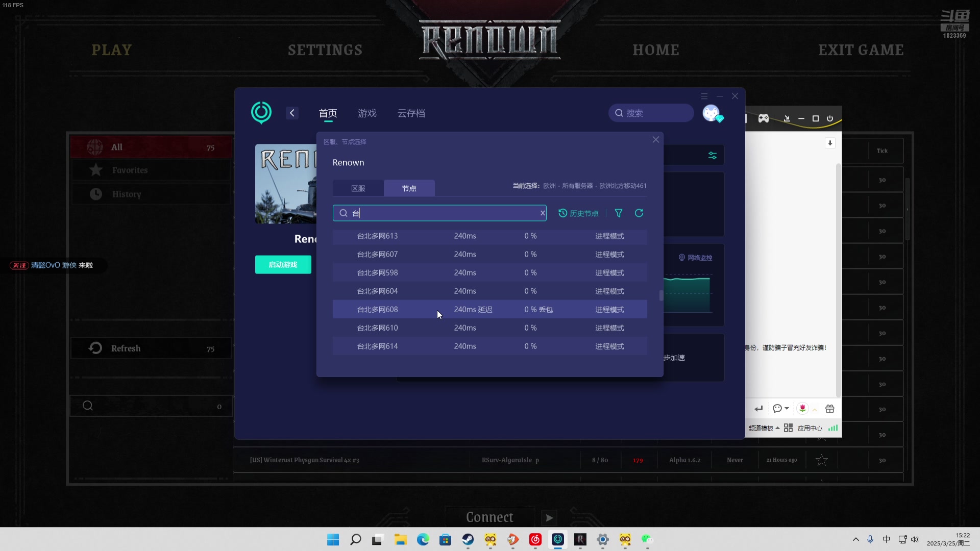980x551 pixels.
Task: Open 应用中心 app center
Action: pos(803,428)
